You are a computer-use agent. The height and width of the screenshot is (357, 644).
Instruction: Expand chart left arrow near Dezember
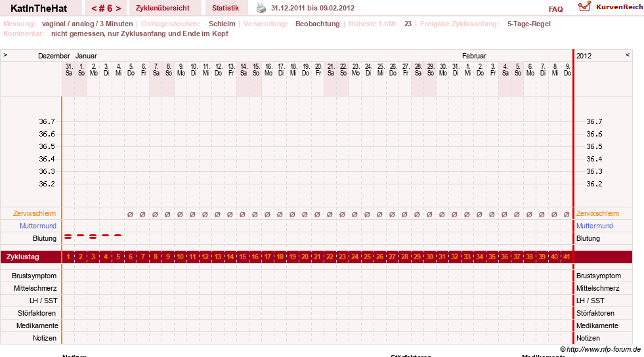(x=5, y=54)
